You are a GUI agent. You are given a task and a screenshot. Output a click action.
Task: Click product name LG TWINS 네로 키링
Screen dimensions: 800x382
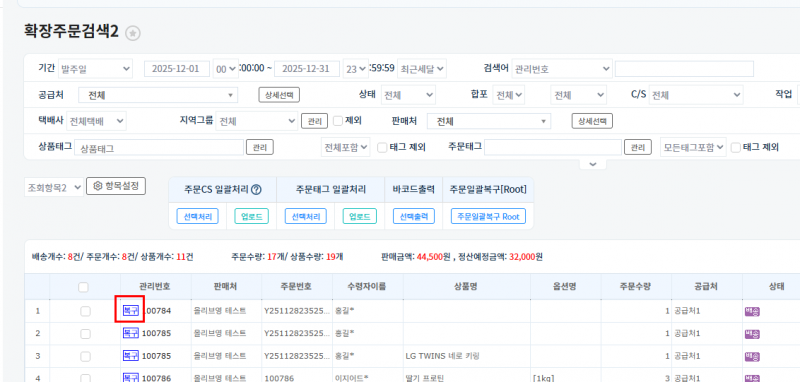click(442, 356)
